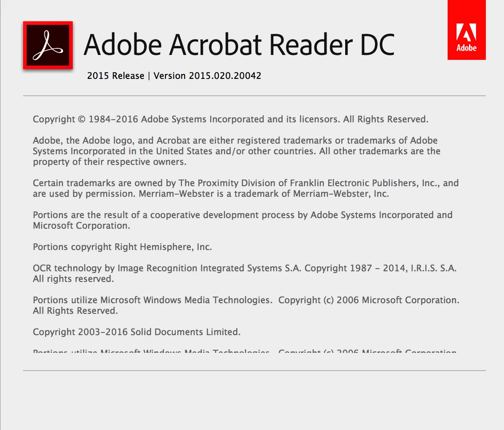
Task: Click the Adobe Acrobat Reader DC title
Action: pyautogui.click(x=239, y=45)
